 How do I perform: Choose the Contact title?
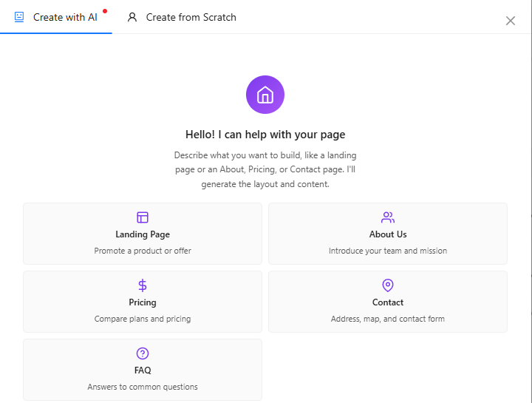[x=388, y=302]
